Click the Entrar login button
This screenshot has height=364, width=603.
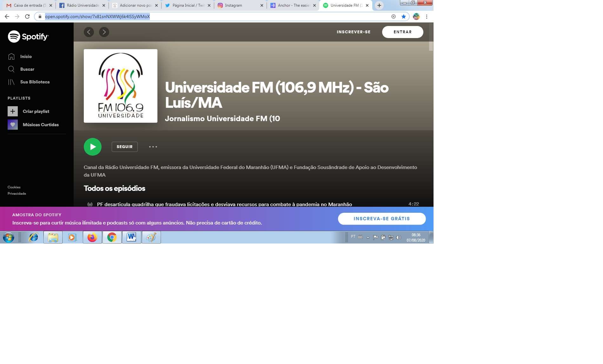(x=402, y=32)
